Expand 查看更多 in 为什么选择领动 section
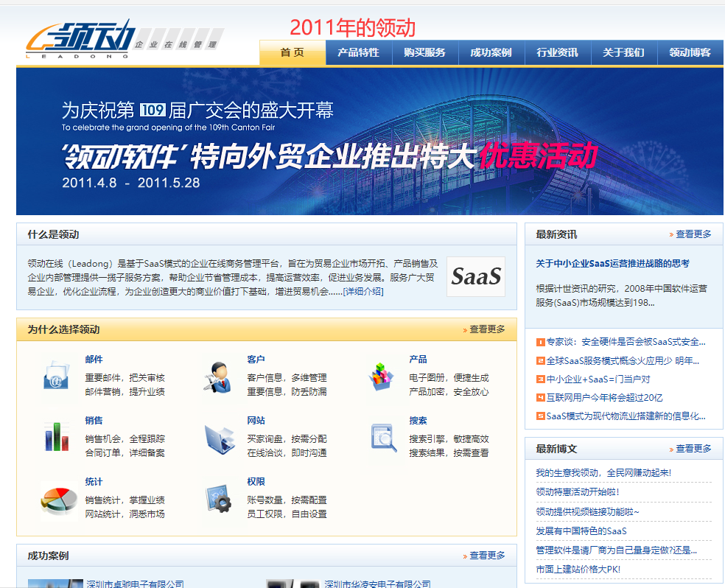The width and height of the screenshot is (725, 588). [487, 329]
